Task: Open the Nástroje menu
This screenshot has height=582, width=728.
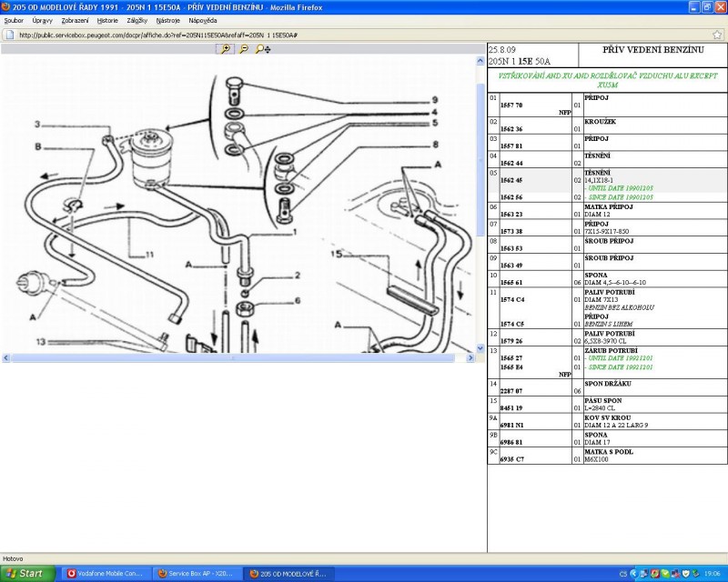Action: [x=167, y=20]
